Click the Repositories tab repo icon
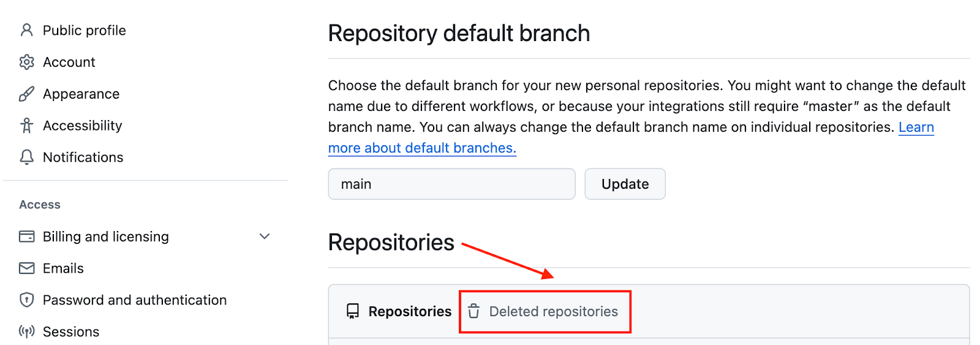The width and height of the screenshot is (980, 345). pyautogui.click(x=353, y=311)
